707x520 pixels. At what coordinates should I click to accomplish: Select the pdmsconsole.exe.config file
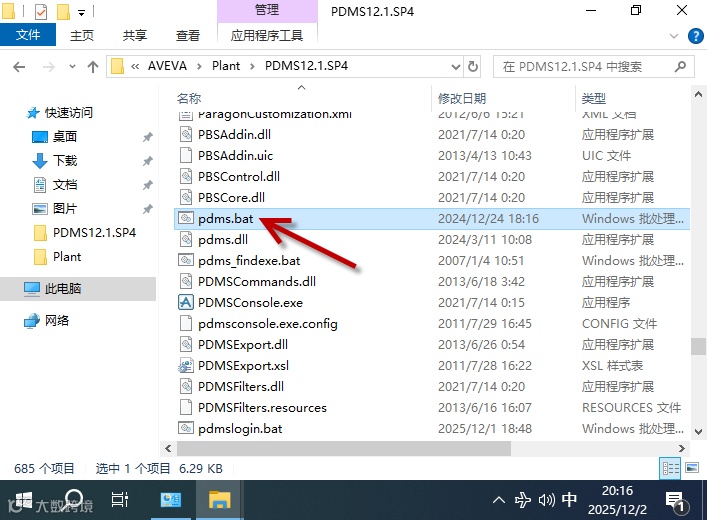pyautogui.click(x=267, y=324)
